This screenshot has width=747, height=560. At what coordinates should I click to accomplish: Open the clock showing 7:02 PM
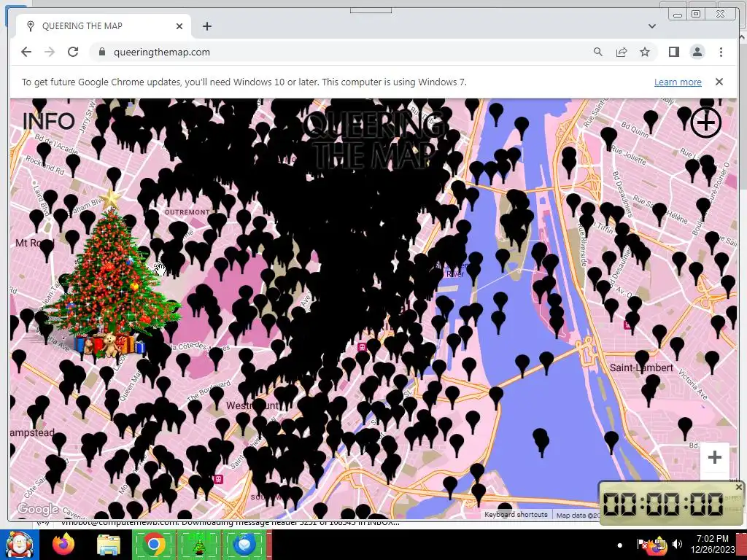pos(713,544)
